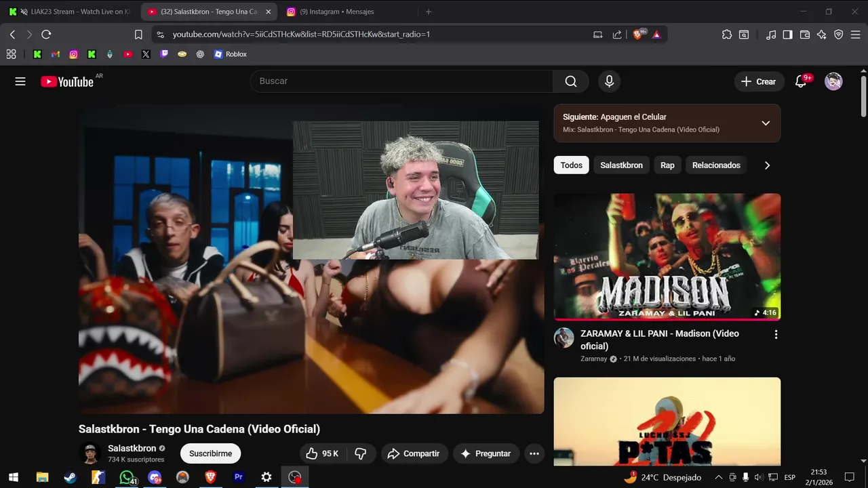Click the Crear button
Screen dimensions: 868x488
pos(759,81)
